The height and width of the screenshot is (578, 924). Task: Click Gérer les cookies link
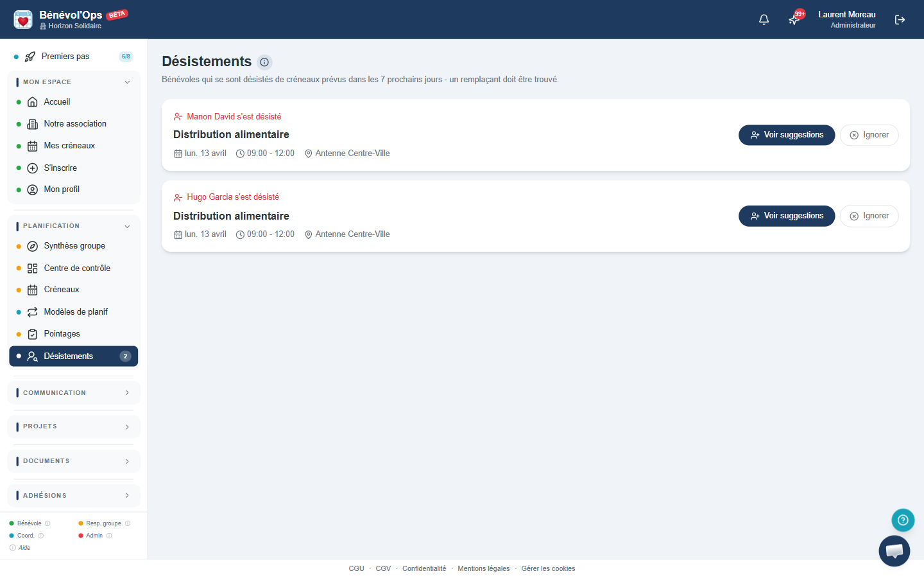tap(548, 569)
